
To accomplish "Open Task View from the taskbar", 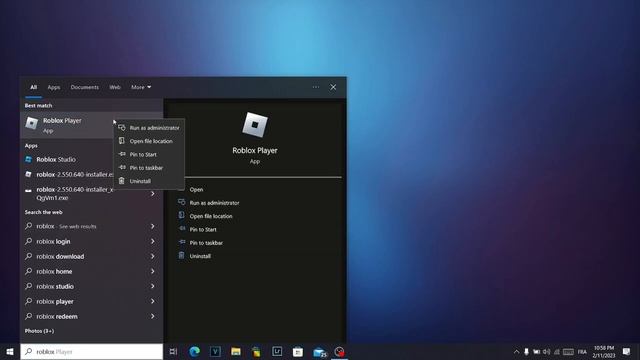I will pyautogui.click(x=173, y=351).
